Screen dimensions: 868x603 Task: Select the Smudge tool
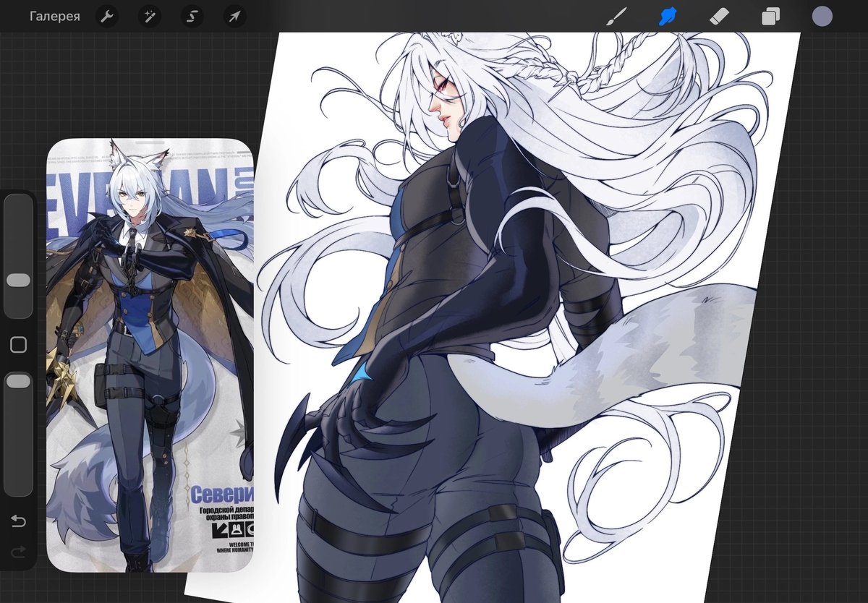point(667,17)
